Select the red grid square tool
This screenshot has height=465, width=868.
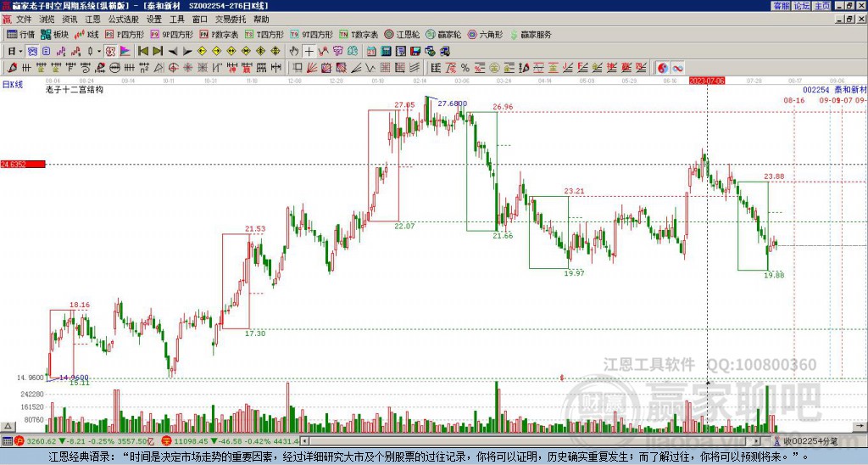(x=384, y=68)
